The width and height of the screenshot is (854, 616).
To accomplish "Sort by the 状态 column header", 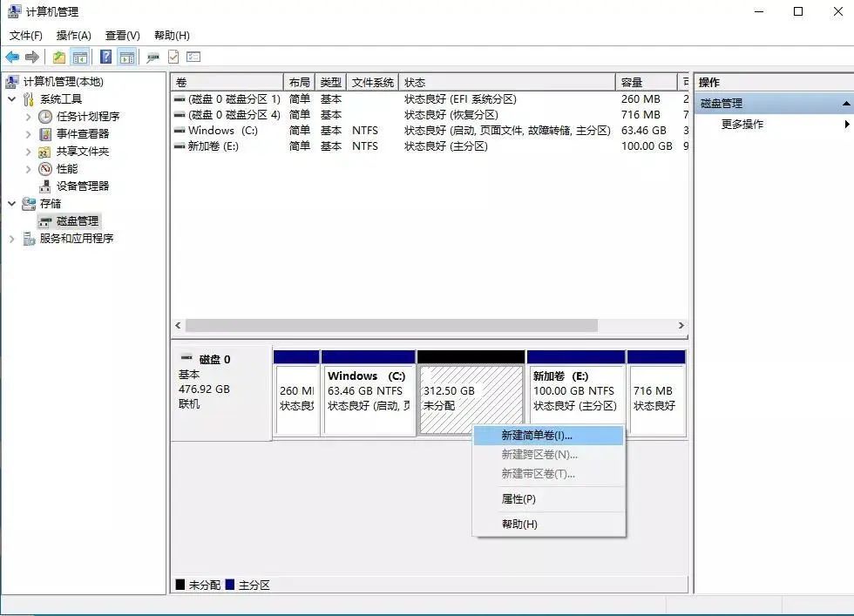I will click(x=507, y=82).
